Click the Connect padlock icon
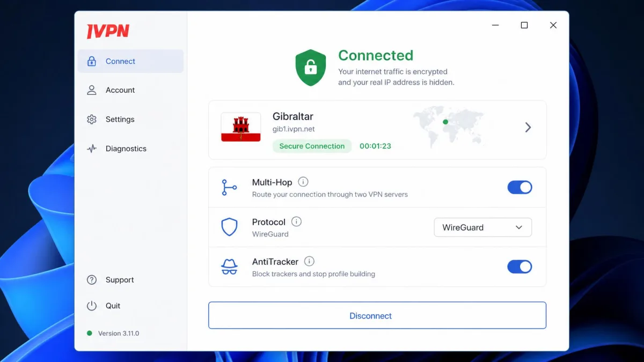Image resolution: width=644 pixels, height=362 pixels. point(92,61)
